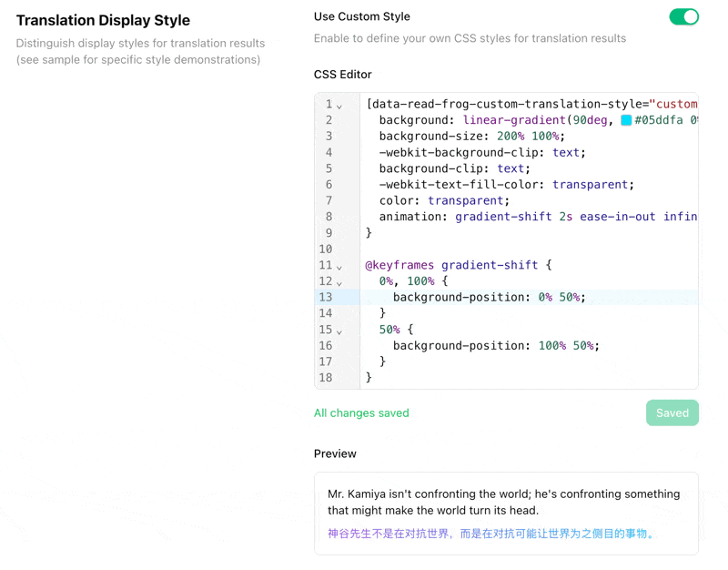This screenshot has height=570, width=728.
Task: Click the -webkit-text-fill-color property on line 6
Action: coord(462,184)
